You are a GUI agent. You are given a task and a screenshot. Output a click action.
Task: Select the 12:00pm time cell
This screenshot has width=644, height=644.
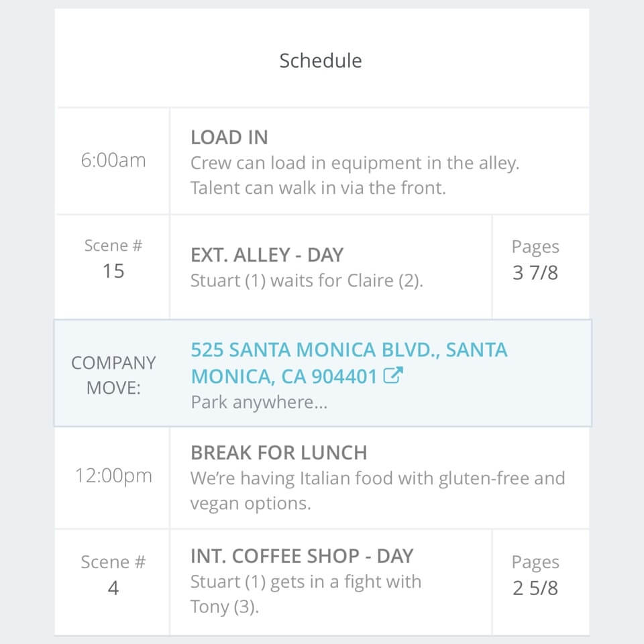tap(113, 476)
